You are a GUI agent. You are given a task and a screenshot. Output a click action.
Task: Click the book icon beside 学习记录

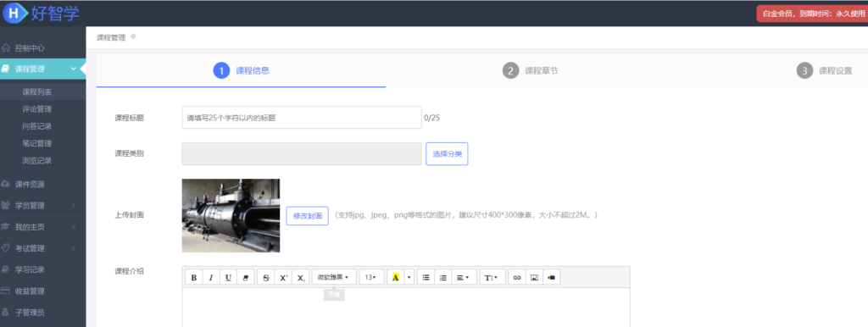6,269
